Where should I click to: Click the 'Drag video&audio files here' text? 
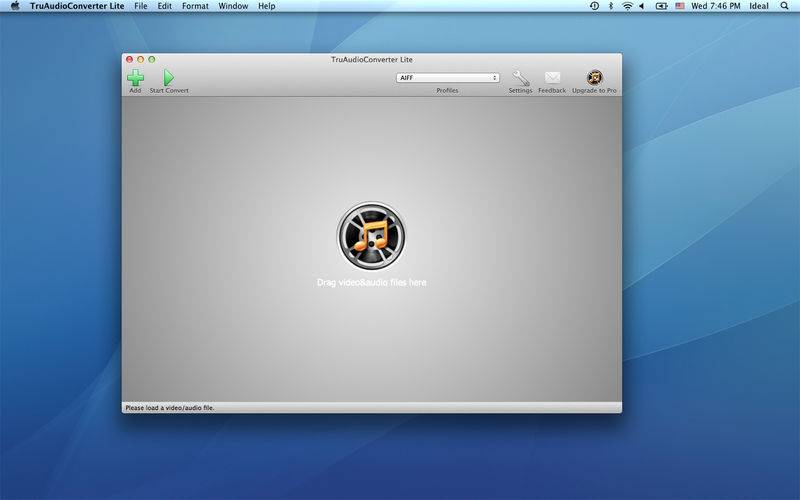[371, 282]
